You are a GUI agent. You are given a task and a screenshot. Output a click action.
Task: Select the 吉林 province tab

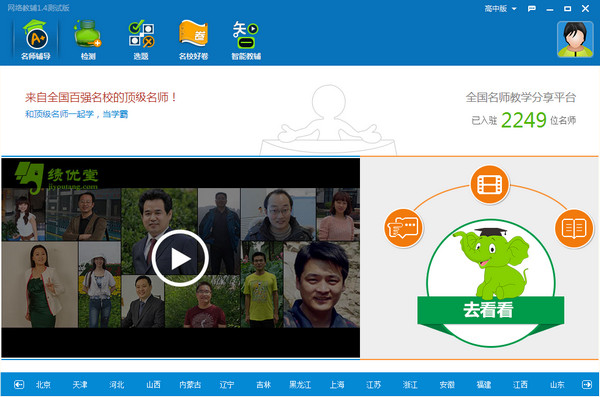pos(263,384)
